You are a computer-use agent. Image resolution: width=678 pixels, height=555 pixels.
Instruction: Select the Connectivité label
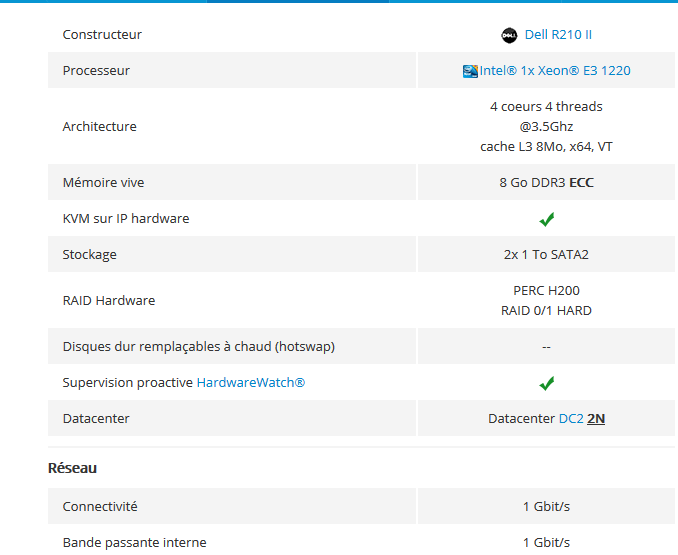100,506
